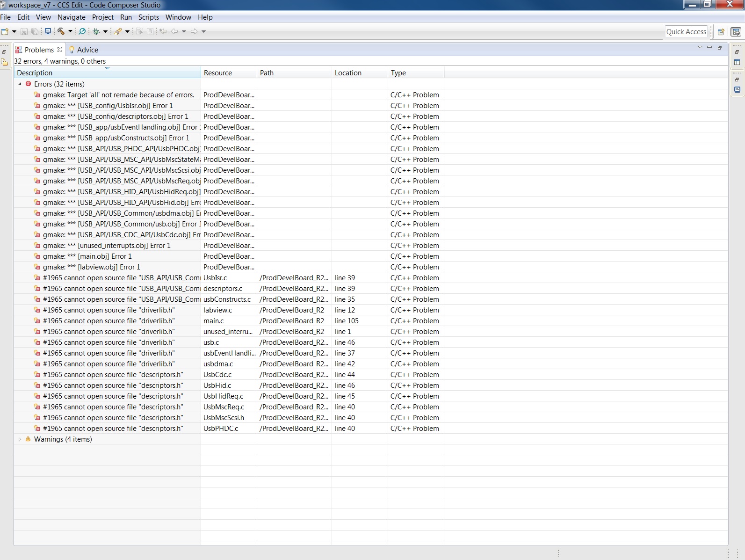Viewport: 745px width, 560px height.
Task: Sort by the Resource column header
Action: (229, 73)
